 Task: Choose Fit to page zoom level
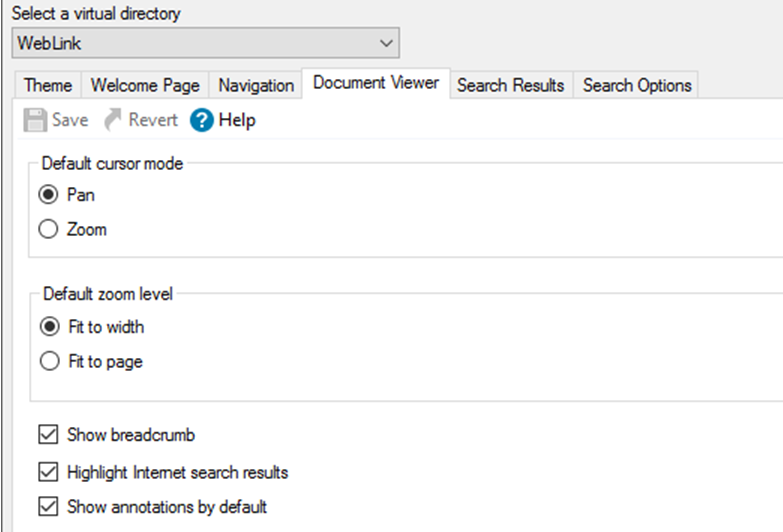pos(49,361)
